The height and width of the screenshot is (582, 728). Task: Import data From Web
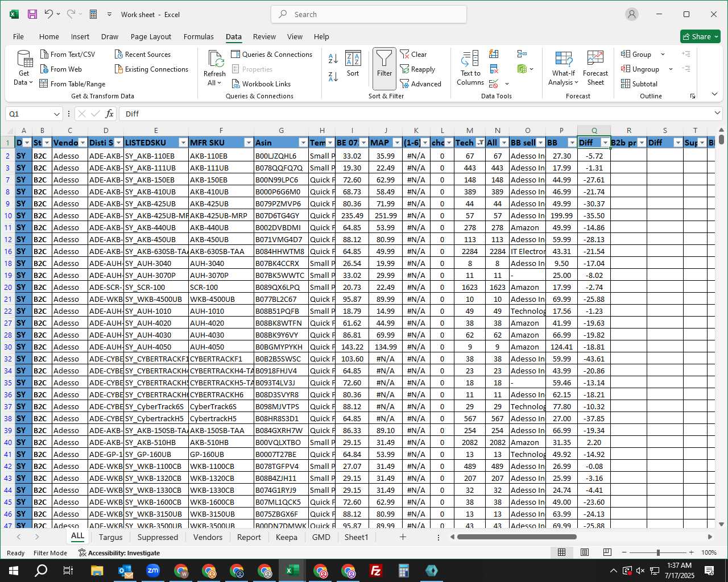[61, 69]
